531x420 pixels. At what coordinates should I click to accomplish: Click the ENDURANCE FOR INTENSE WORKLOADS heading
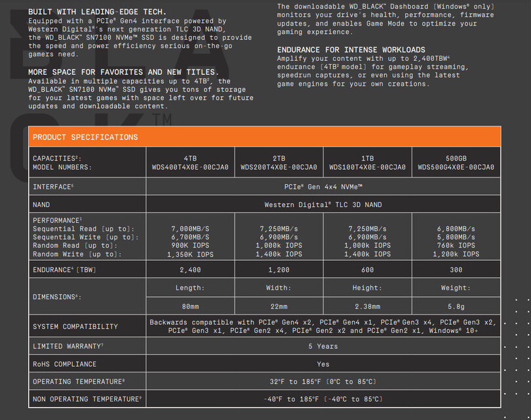pyautogui.click(x=351, y=50)
